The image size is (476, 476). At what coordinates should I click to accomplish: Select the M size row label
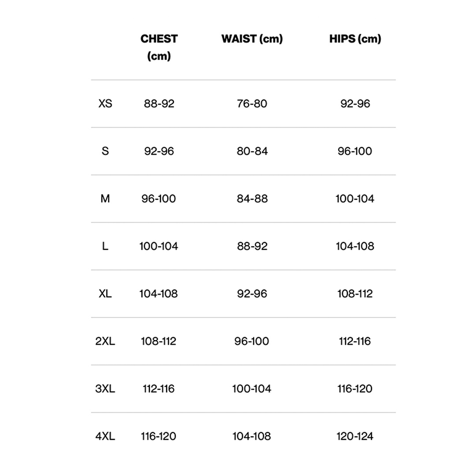105,199
